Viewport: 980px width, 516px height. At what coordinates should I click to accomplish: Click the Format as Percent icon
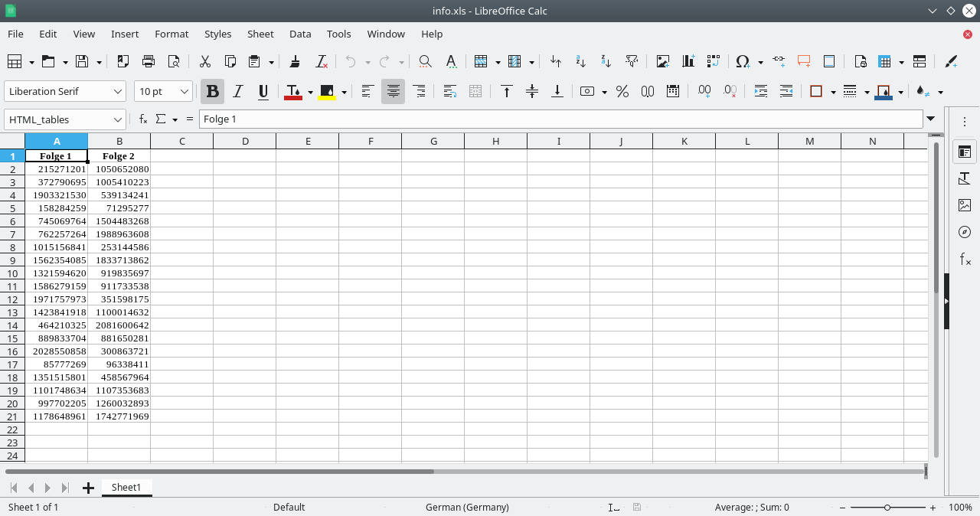click(622, 92)
